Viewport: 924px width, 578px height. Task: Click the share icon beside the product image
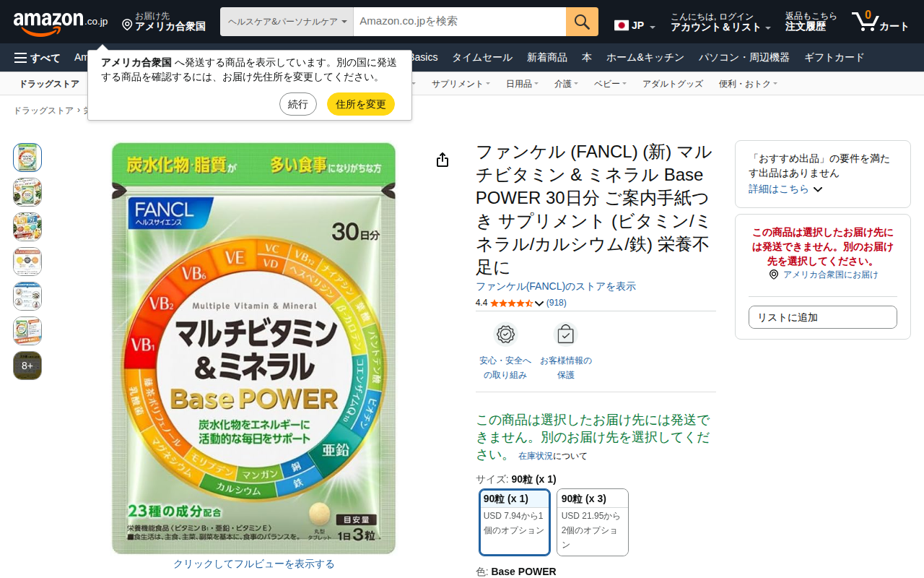click(x=443, y=160)
